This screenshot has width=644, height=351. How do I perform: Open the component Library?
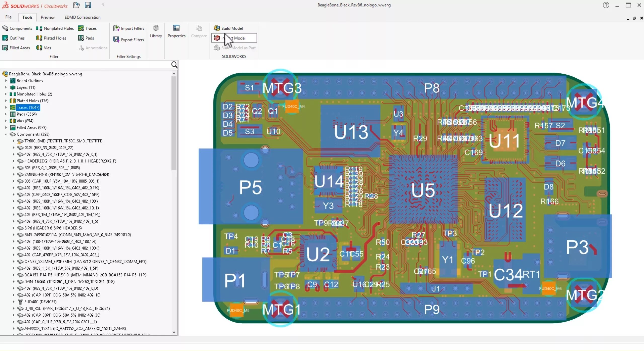(x=156, y=31)
